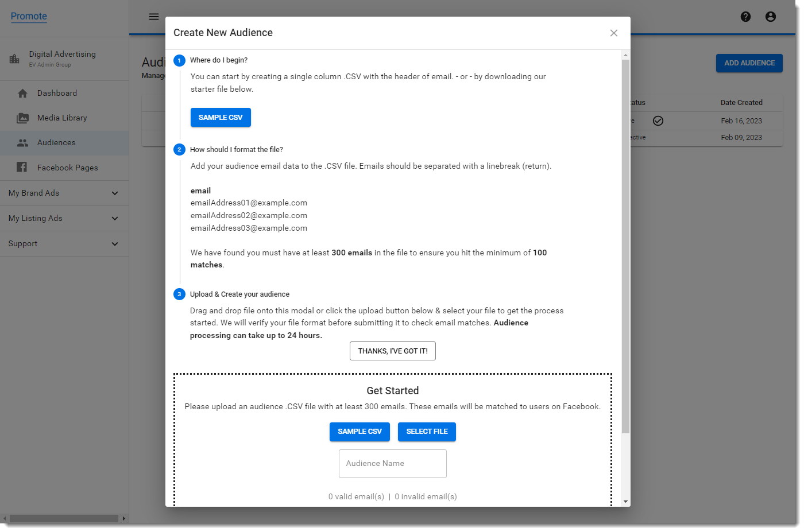Expand the Support section chevron

coord(115,244)
